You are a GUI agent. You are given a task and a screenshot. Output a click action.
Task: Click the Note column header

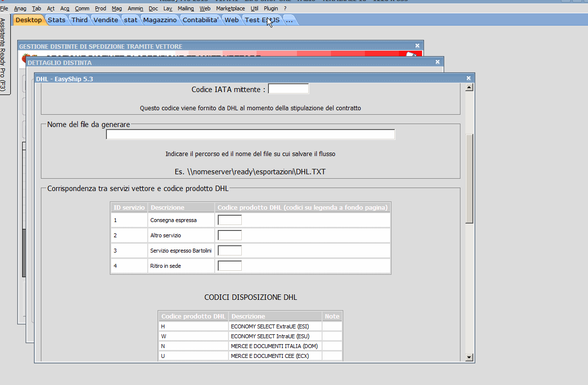332,316
